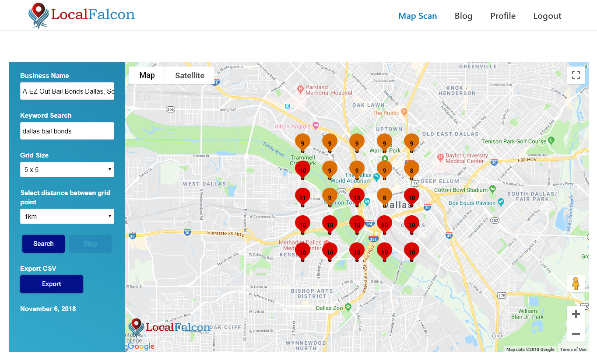The width and height of the screenshot is (597, 364).
Task: Open the Map Scan page
Action: [x=418, y=16]
